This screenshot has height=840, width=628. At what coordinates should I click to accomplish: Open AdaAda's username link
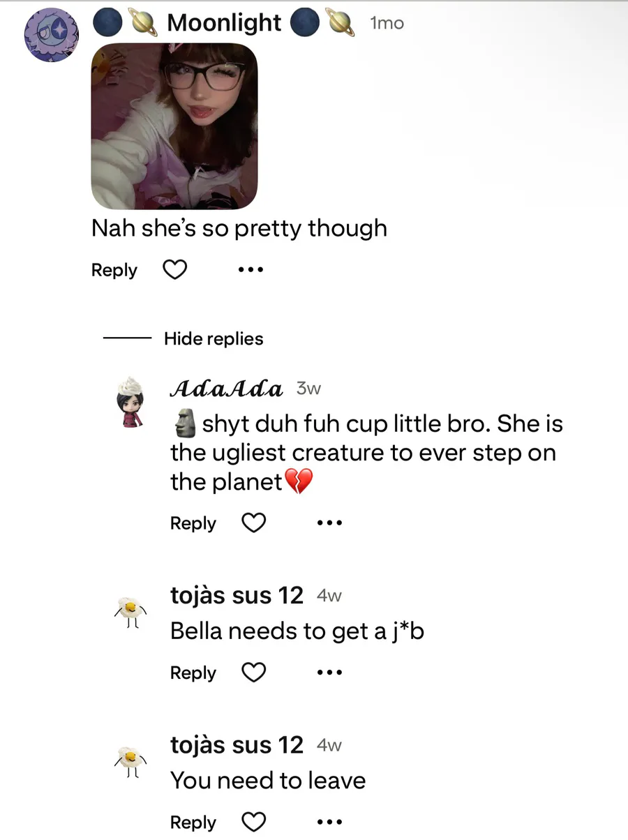226,389
